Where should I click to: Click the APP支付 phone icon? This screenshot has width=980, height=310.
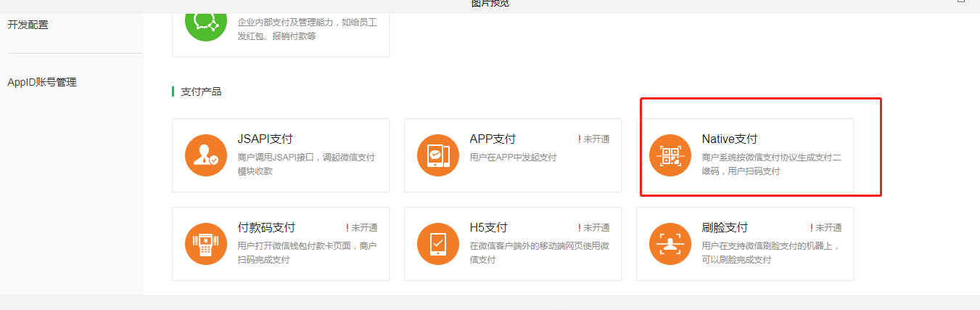[x=438, y=155]
